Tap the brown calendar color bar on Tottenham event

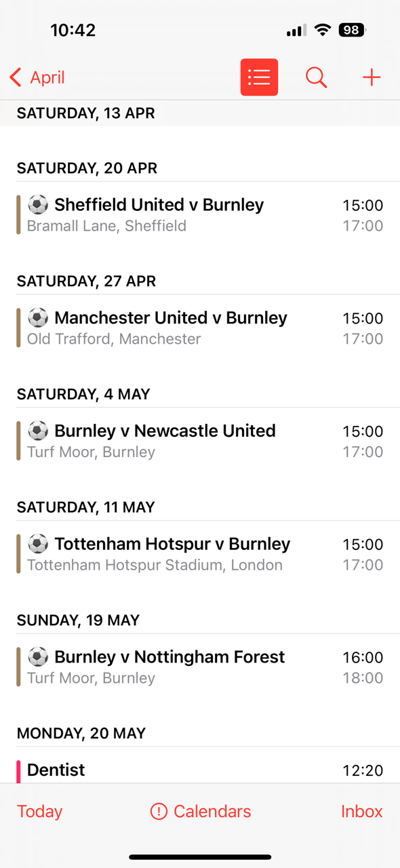18,554
